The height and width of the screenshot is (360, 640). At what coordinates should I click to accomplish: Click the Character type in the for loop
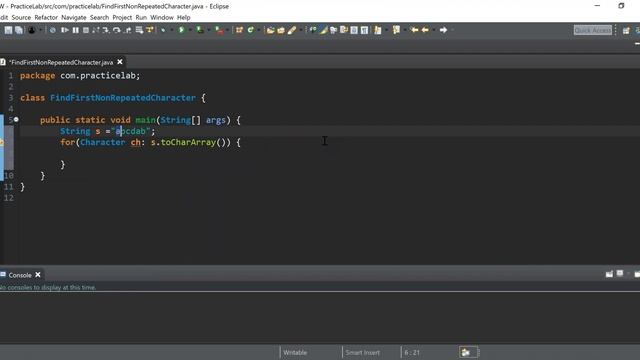pos(103,142)
